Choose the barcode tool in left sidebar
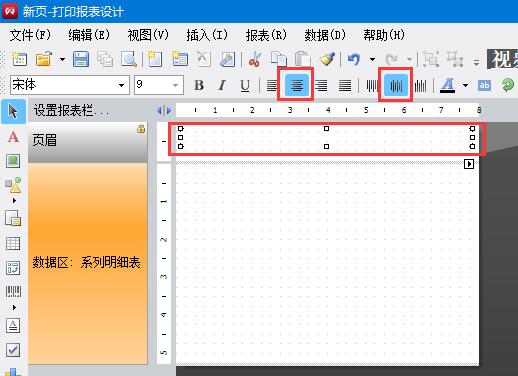 tap(13, 292)
